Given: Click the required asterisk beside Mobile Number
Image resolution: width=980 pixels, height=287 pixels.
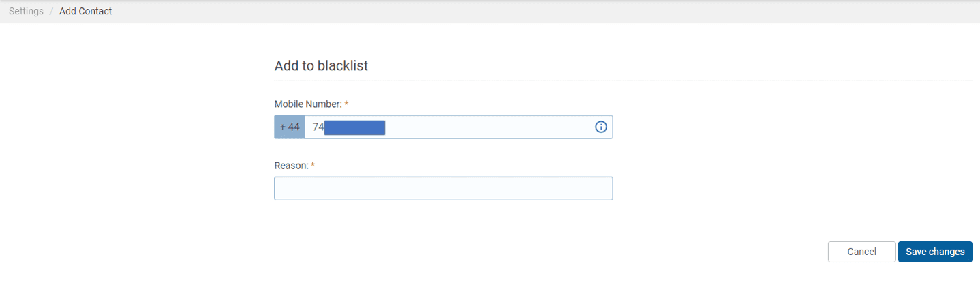Looking at the screenshot, I should tap(346, 104).
